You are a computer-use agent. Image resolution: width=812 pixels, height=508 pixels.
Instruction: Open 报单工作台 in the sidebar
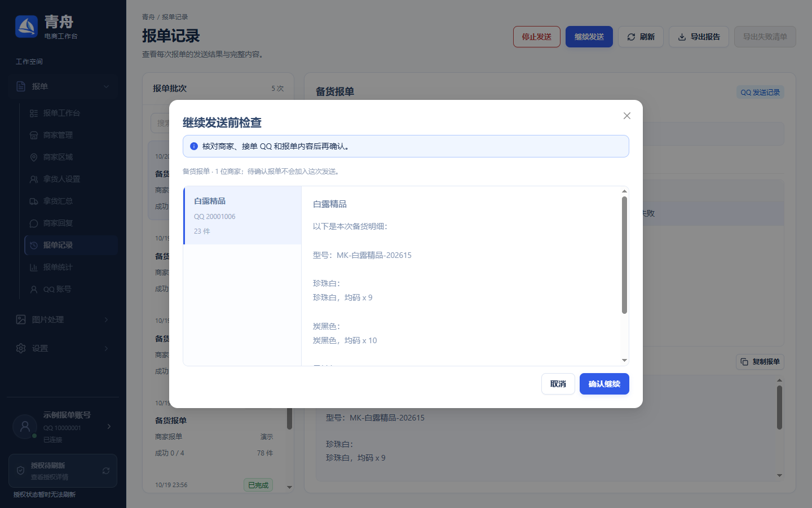pos(71,113)
